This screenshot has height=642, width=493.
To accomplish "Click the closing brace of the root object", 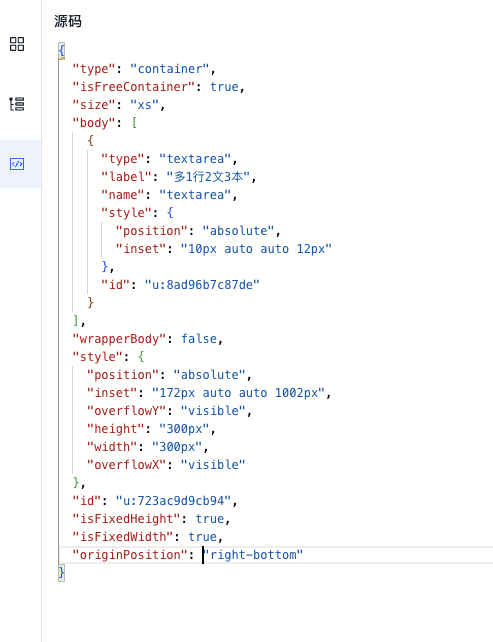I will (x=61, y=573).
